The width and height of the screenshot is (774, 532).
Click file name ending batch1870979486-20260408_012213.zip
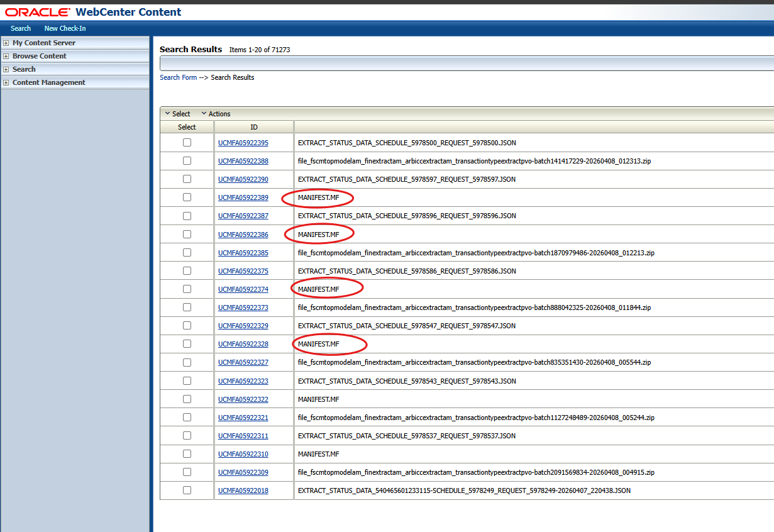(476, 253)
